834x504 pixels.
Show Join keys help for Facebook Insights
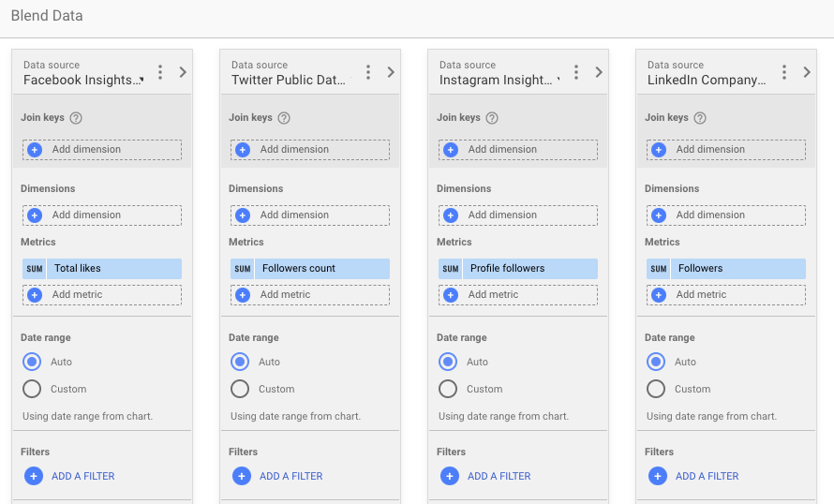(76, 118)
